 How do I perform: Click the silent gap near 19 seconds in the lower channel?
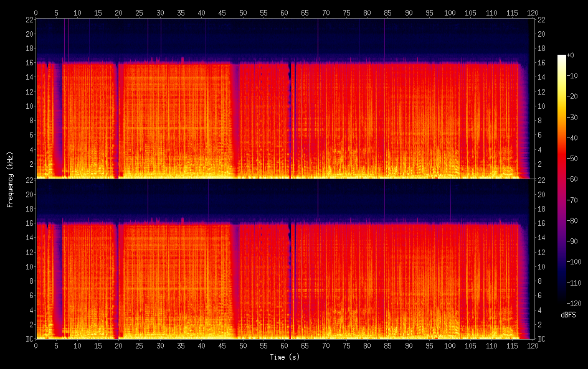116,280
